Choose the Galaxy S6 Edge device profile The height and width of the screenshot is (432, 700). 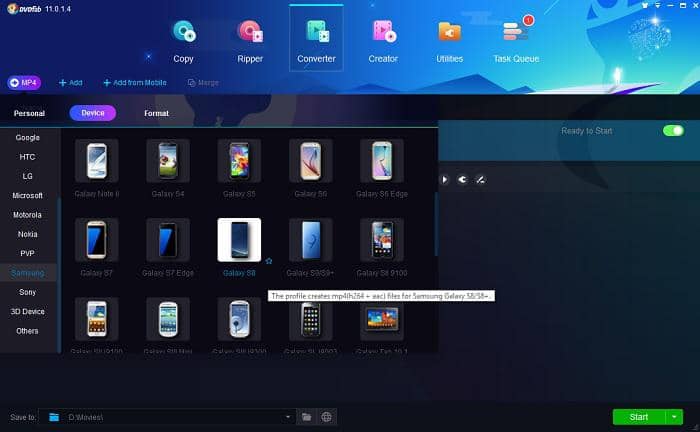click(x=382, y=161)
